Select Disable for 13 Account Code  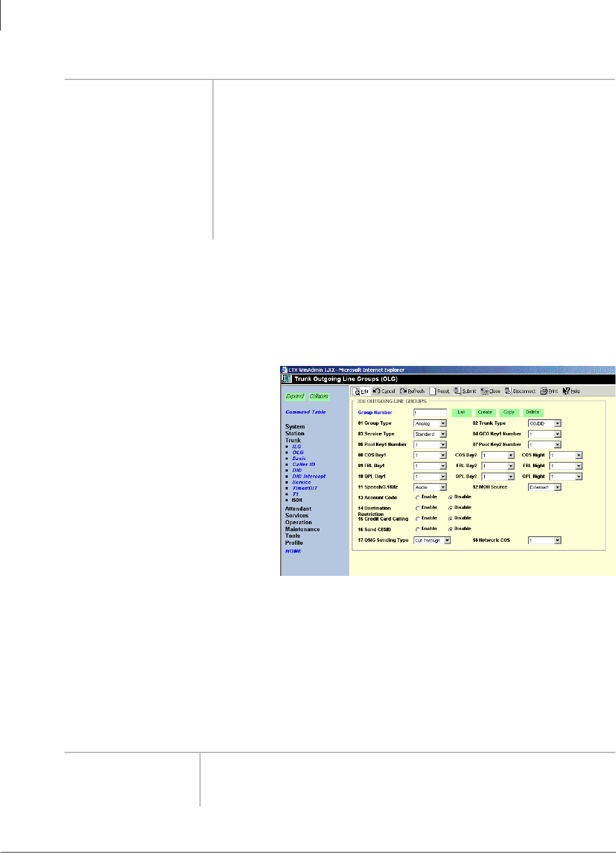[x=451, y=498]
